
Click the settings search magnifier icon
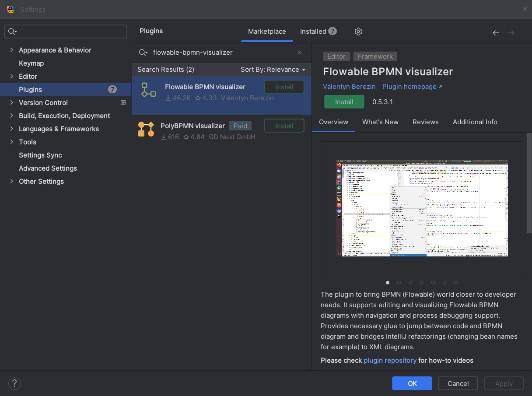(x=12, y=32)
